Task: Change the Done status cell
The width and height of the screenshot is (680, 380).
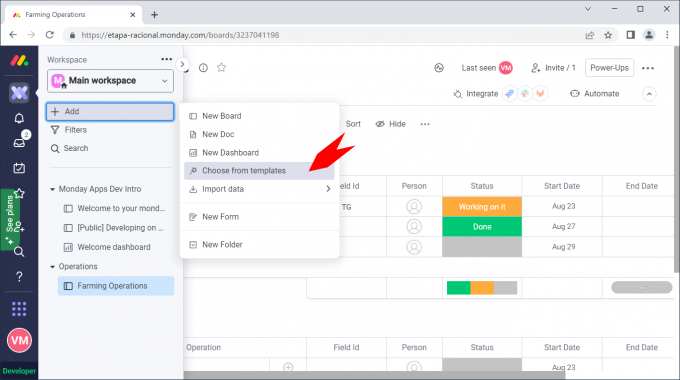Action: [482, 226]
